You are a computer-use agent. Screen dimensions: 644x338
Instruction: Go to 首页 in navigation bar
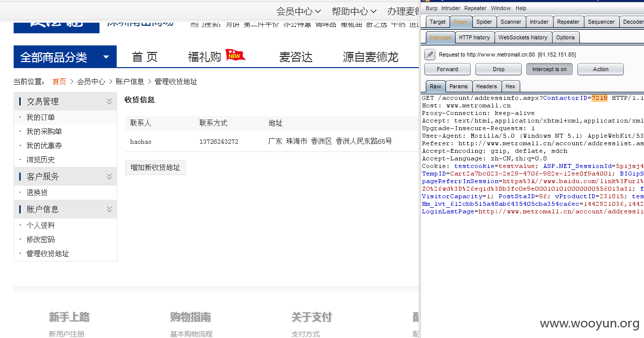pyautogui.click(x=144, y=57)
